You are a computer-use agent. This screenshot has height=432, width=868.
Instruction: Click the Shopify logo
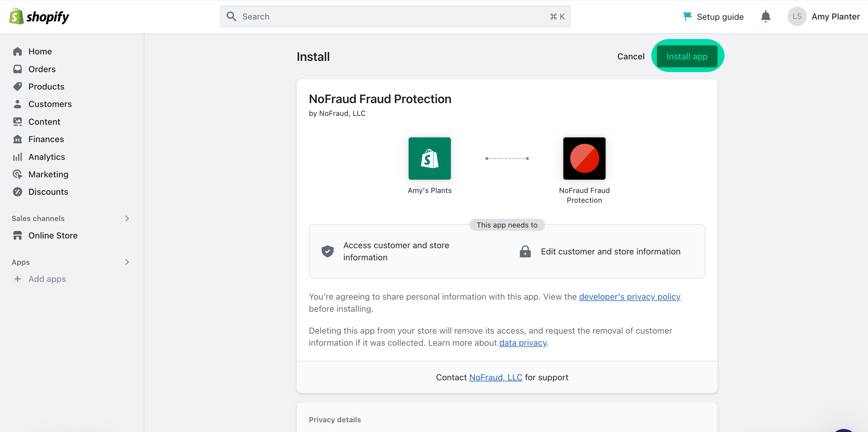click(39, 16)
